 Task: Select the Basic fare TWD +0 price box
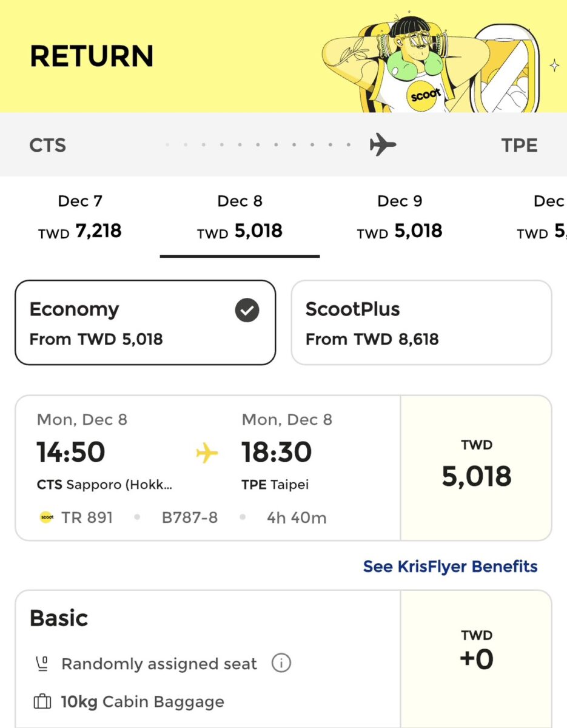coord(477,658)
